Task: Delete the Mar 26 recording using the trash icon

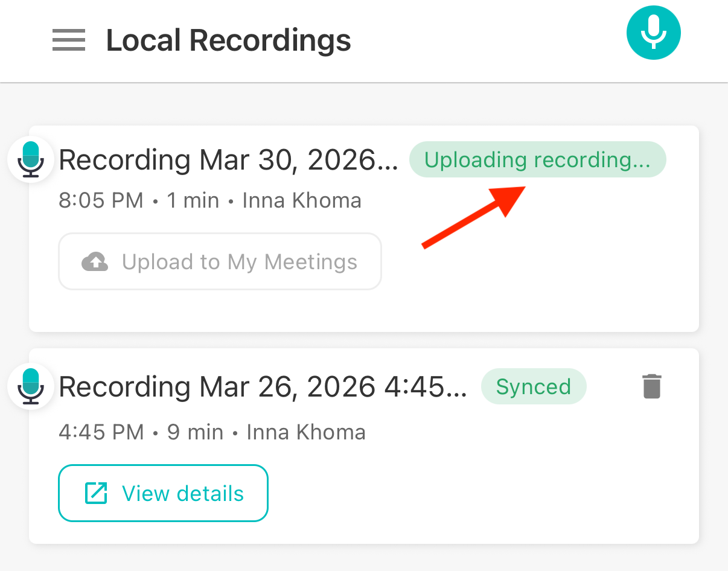Action: point(652,386)
